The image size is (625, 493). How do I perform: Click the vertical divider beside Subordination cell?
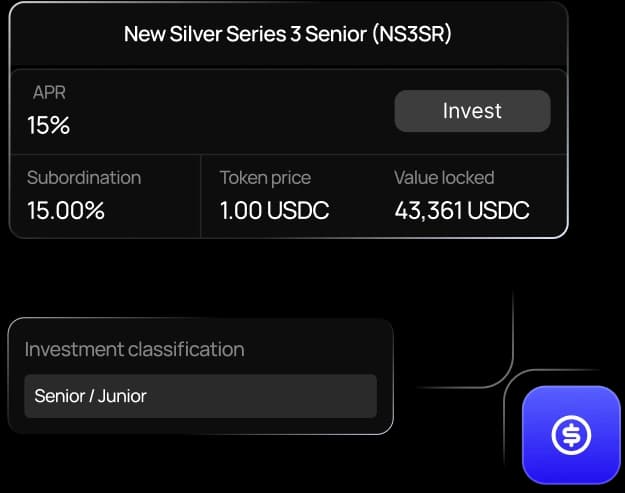[x=200, y=196]
